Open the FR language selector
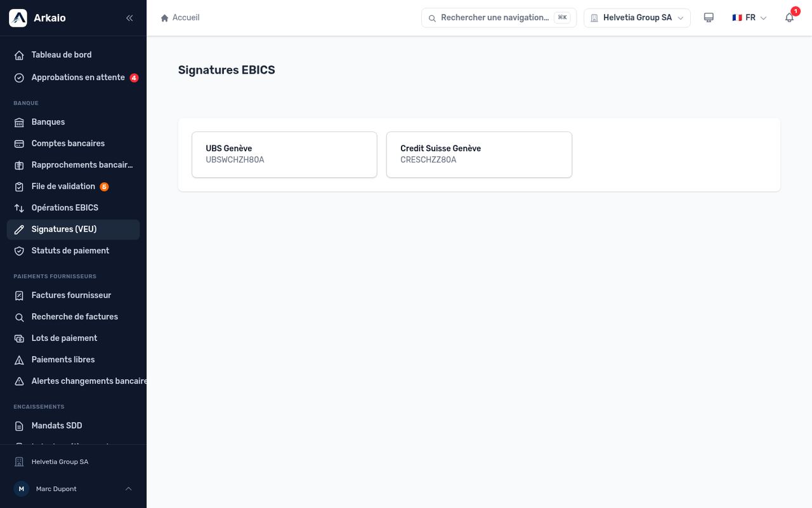812x508 pixels. pyautogui.click(x=749, y=18)
